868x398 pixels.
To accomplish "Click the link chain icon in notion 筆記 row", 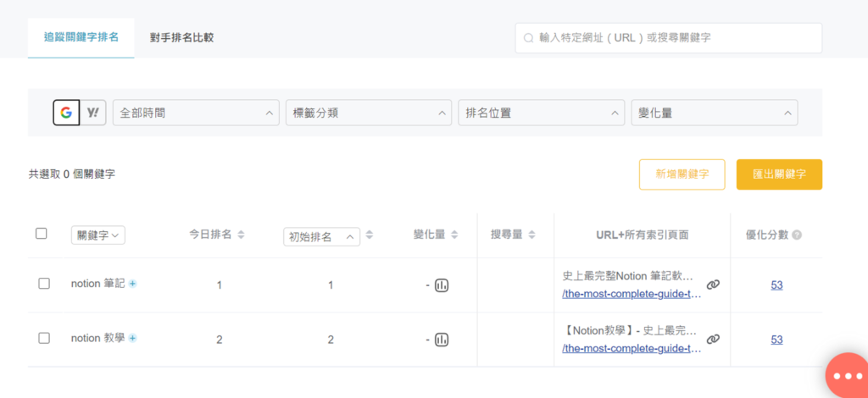I will [x=713, y=285].
